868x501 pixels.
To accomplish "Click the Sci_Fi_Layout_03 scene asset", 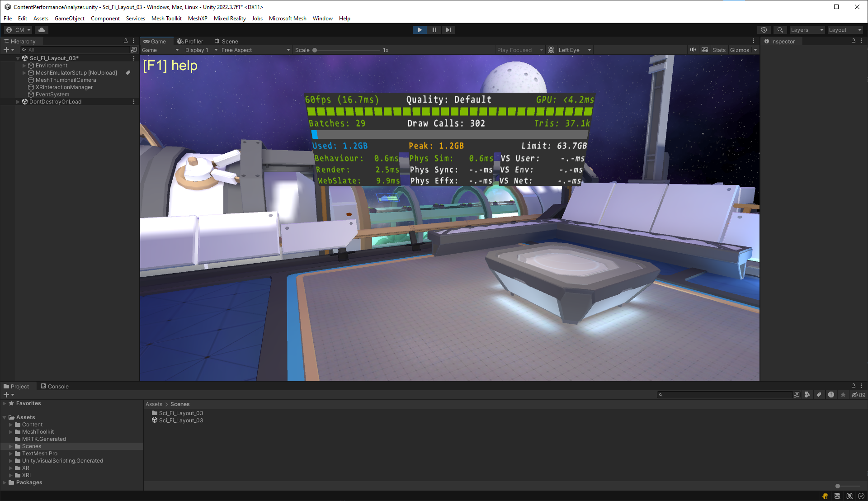I will 181,421.
